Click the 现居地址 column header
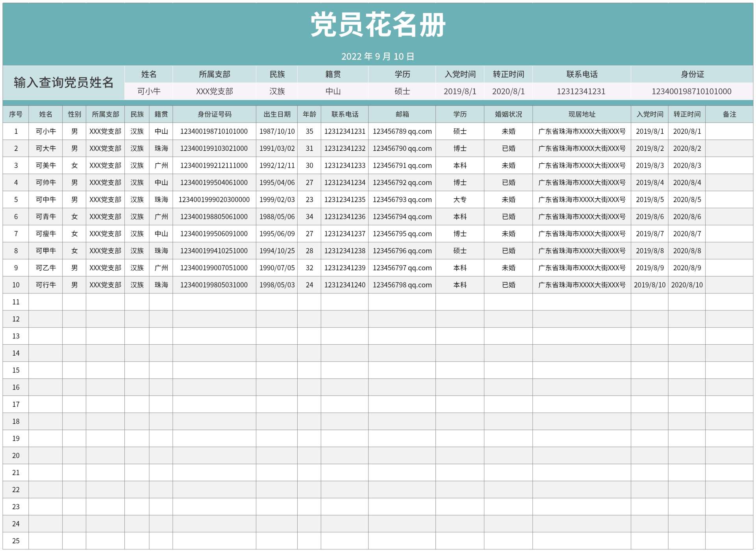756x552 pixels. [582, 114]
